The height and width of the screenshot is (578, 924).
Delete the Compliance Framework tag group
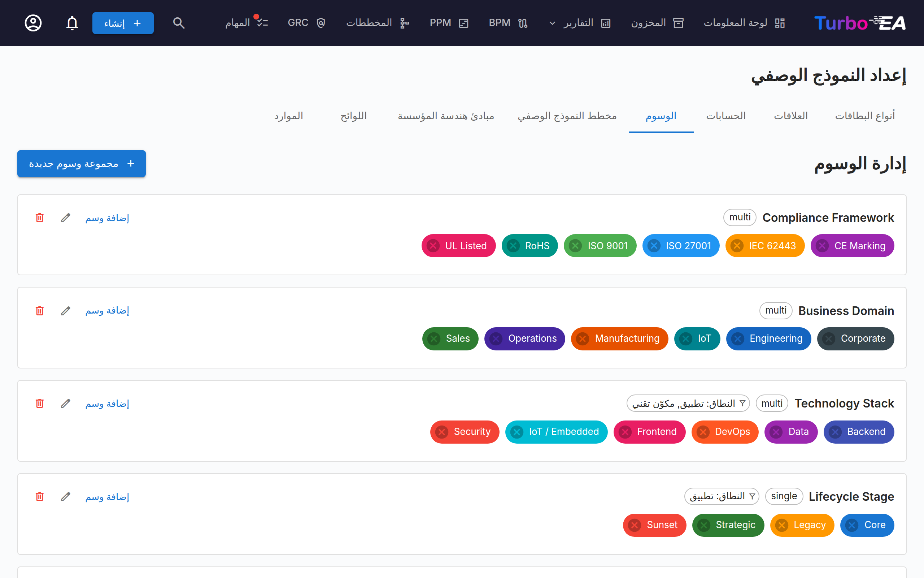pyautogui.click(x=40, y=217)
